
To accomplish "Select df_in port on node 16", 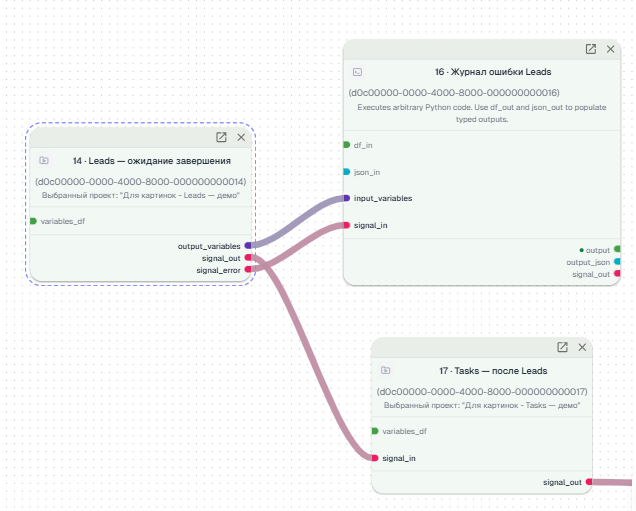I will pos(346,145).
